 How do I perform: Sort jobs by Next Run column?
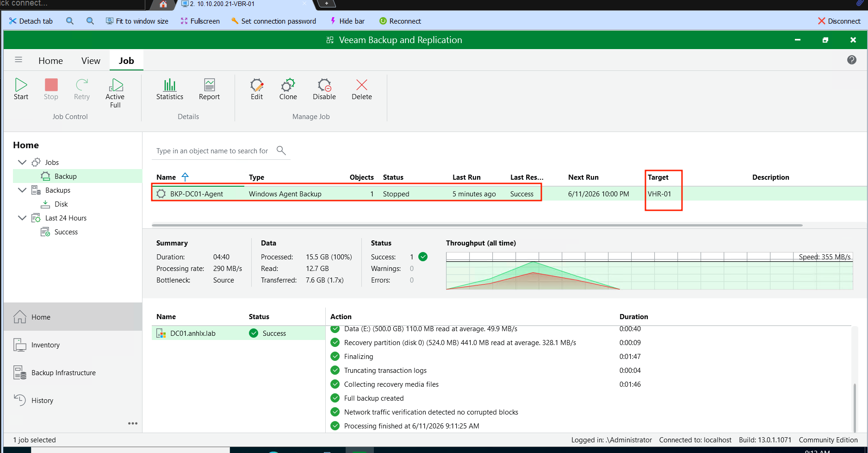[583, 177]
